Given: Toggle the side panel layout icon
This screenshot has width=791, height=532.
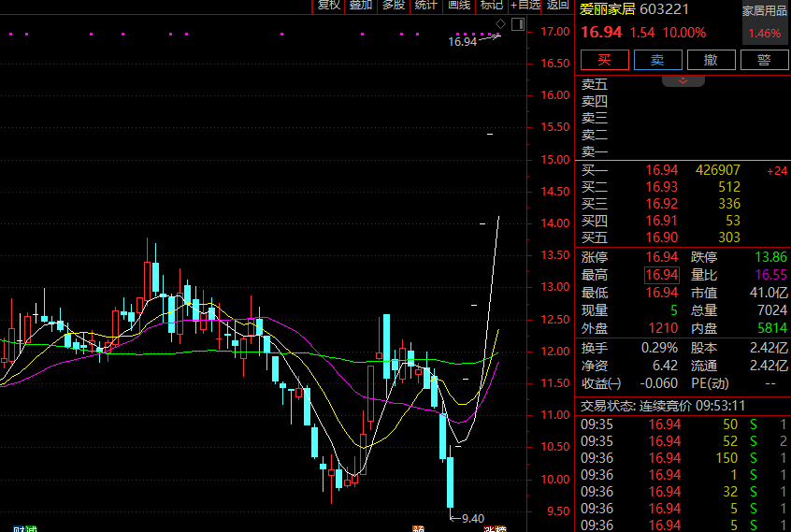Looking at the screenshot, I should point(518,24).
